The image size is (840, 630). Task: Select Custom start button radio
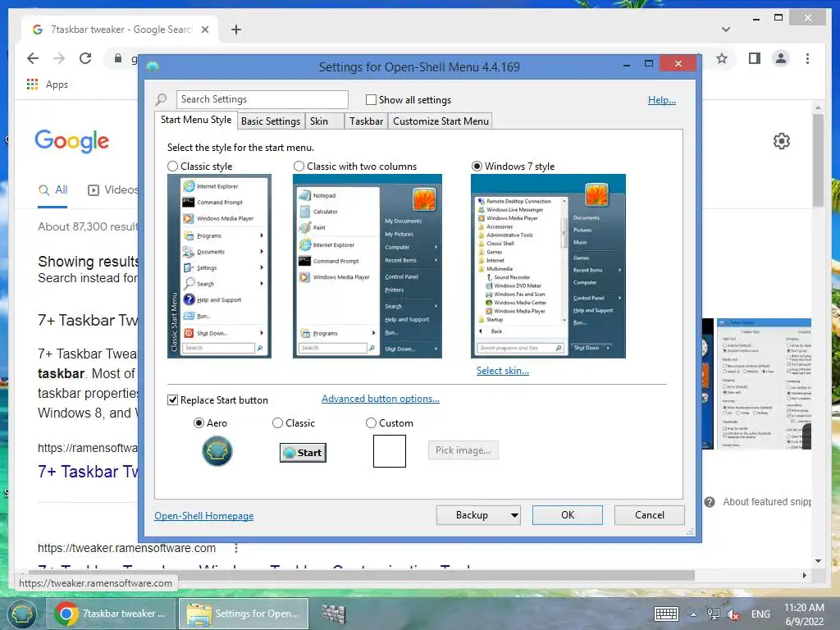click(371, 422)
